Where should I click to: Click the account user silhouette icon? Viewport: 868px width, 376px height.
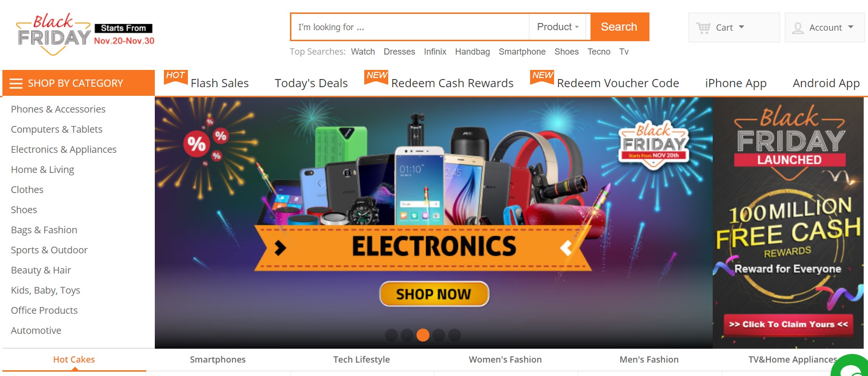(x=798, y=28)
